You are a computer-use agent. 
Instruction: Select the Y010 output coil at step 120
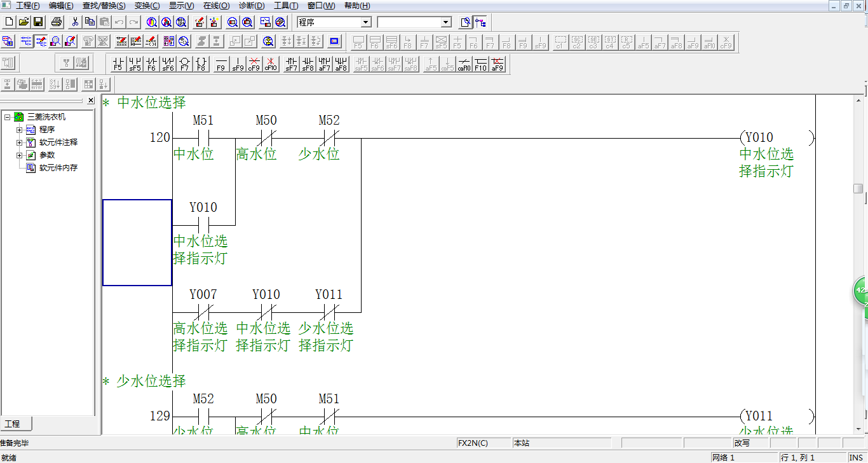click(777, 138)
